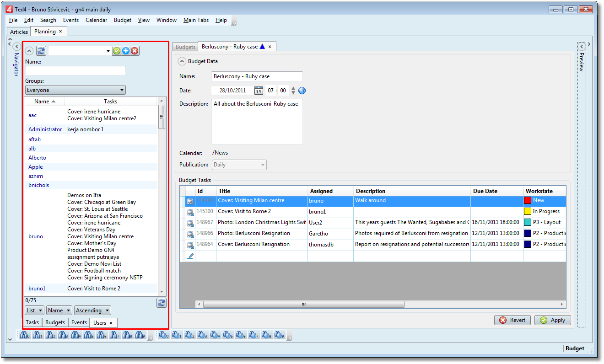Image resolution: width=604 pixels, height=364 pixels.
Task: Open the Groups dropdown showing Everyone
Action: (x=75, y=90)
